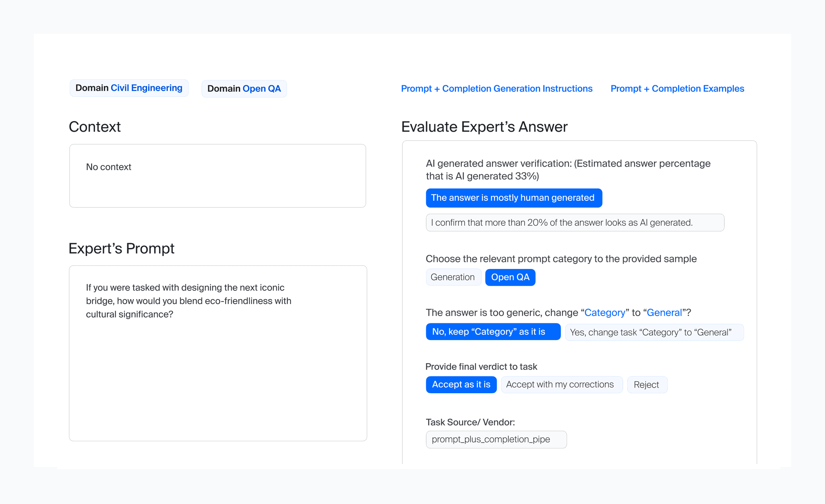Click the prompt_plus_completion_pipe vendor value

coord(491,439)
